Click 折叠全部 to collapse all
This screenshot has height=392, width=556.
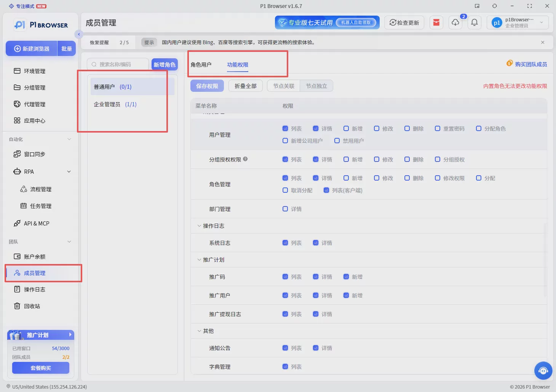(x=246, y=86)
